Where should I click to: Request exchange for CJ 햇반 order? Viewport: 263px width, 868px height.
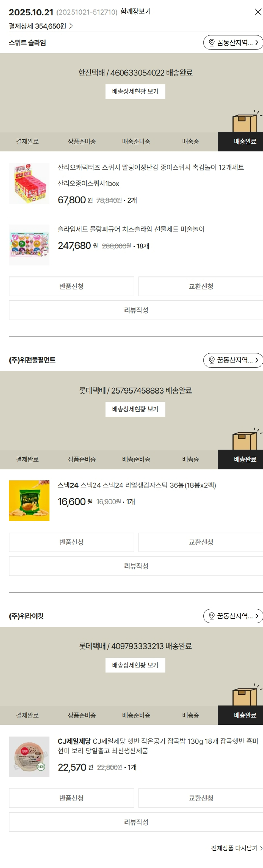coord(201,798)
